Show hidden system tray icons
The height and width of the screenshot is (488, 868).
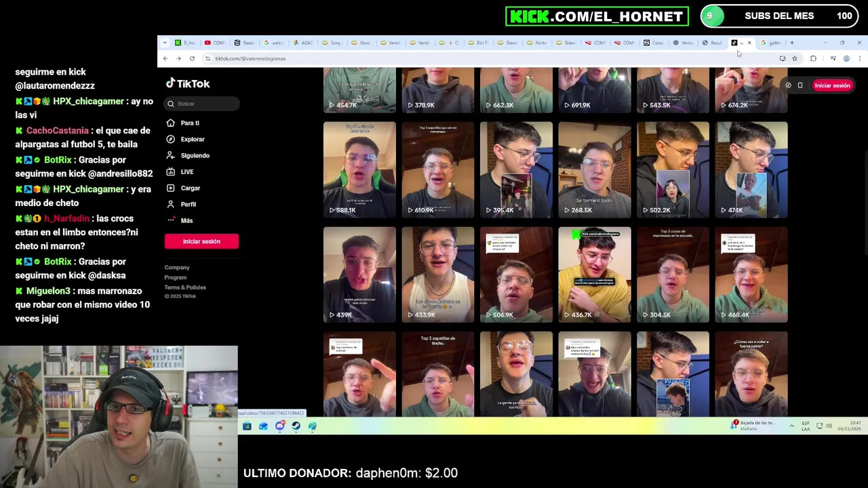coord(791,426)
